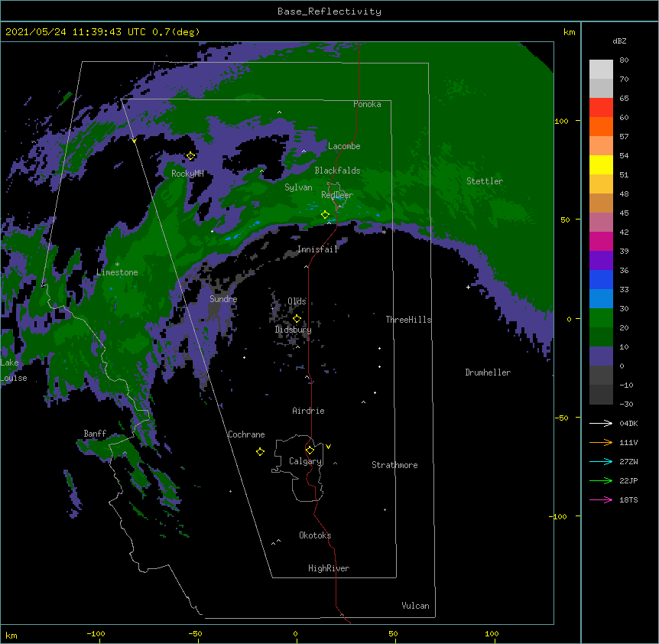This screenshot has height=644, width=659.
Task: Click the Limestone label
Action: pos(117,272)
